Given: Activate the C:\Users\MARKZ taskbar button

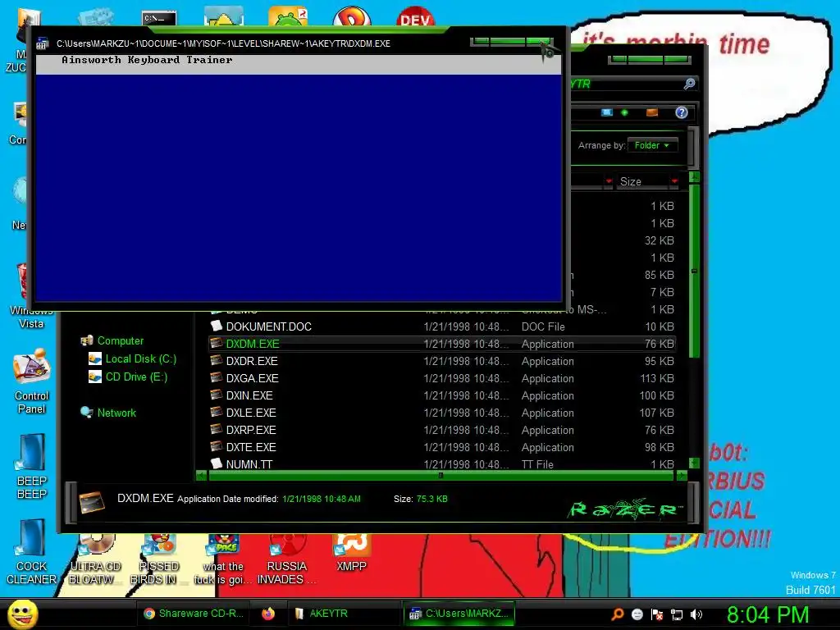Looking at the screenshot, I should click(459, 614).
